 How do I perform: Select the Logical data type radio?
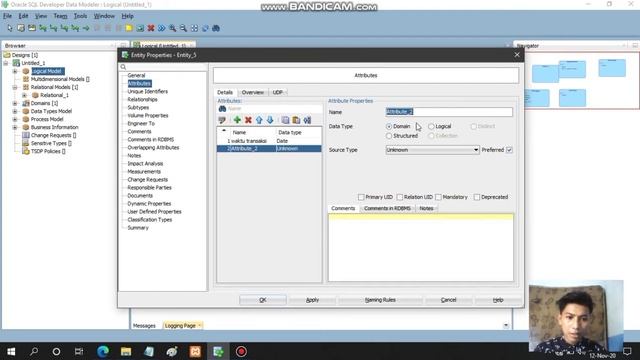431,127
